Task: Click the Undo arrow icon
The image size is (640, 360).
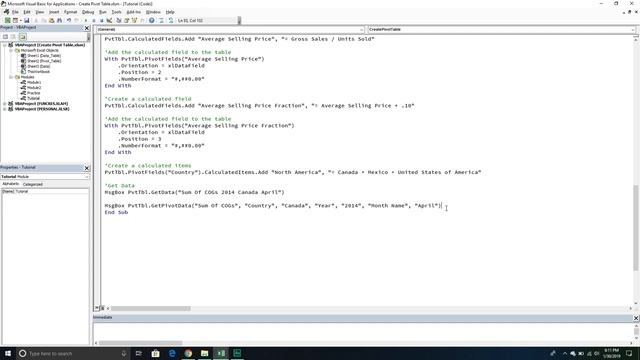Action: (69, 20)
